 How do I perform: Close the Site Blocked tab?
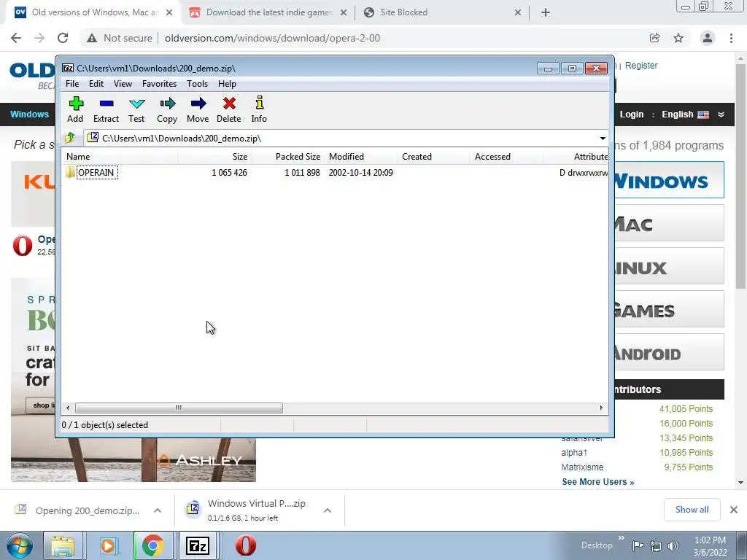(518, 13)
